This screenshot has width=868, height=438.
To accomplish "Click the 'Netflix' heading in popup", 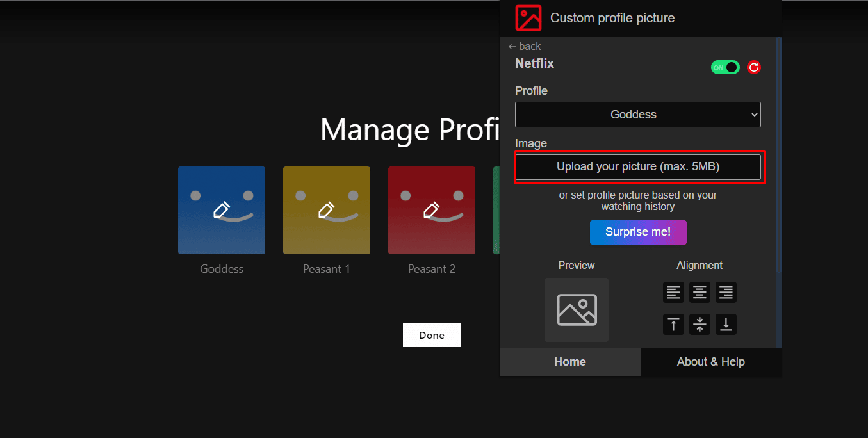I will [x=535, y=64].
